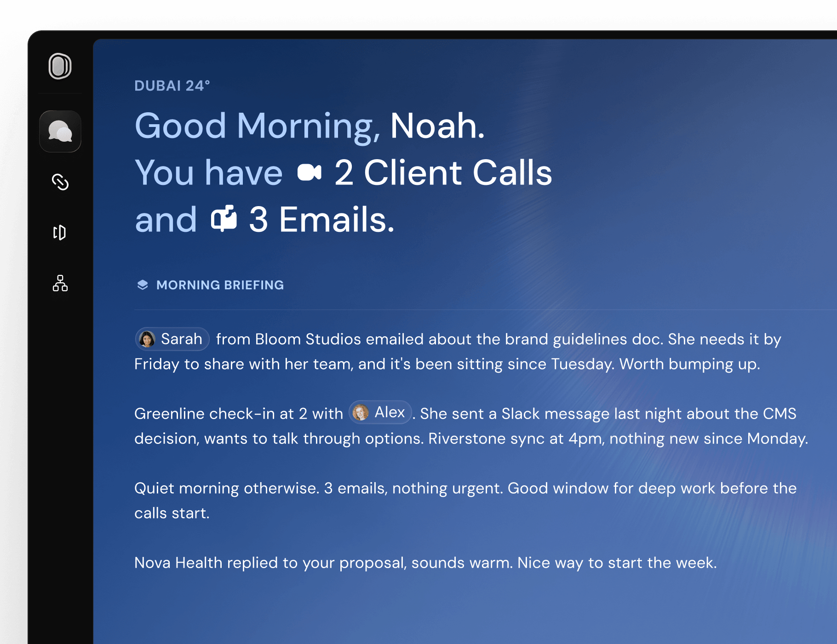Open the link icon in the sidebar
This screenshot has height=644, width=837.
(60, 182)
